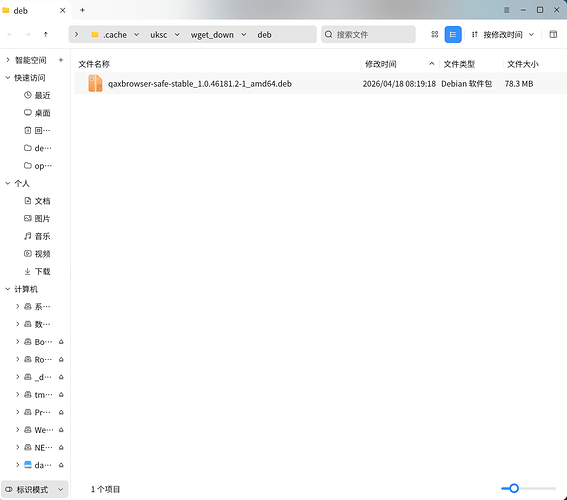Sort by 修改时间 column header
This screenshot has width=567, height=500.
pyautogui.click(x=380, y=64)
